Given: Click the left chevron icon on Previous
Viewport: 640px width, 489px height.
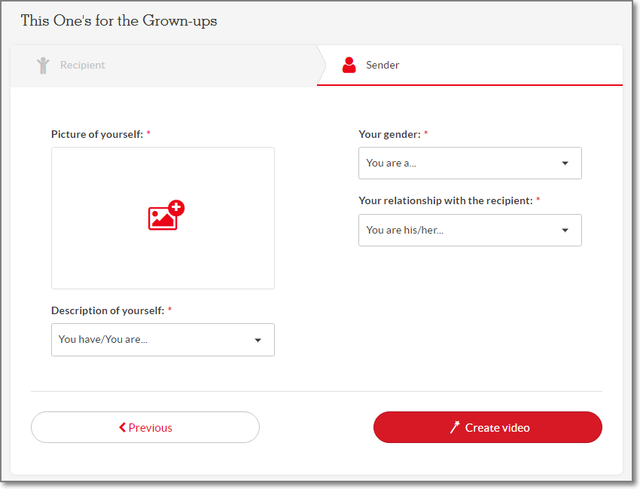Looking at the screenshot, I should pos(122,428).
